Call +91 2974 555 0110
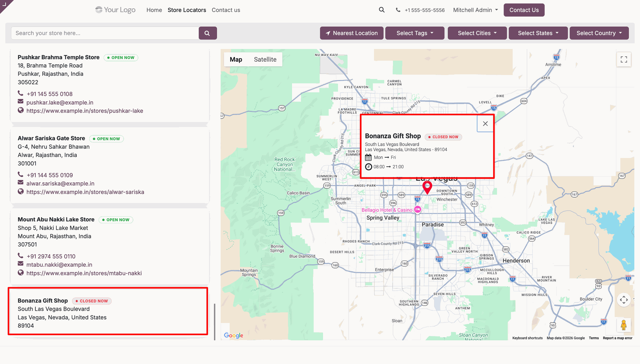 tap(51, 256)
